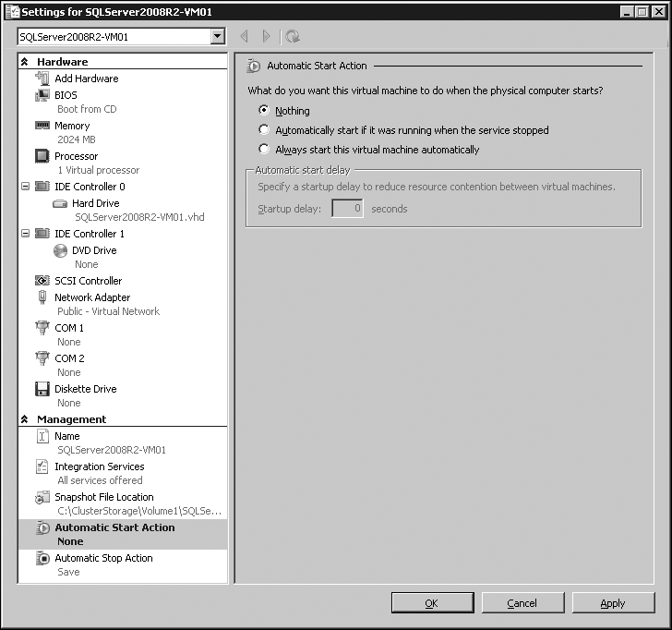This screenshot has width=672, height=630.
Task: Open the virtual machine selector dropdown
Action: (x=218, y=36)
